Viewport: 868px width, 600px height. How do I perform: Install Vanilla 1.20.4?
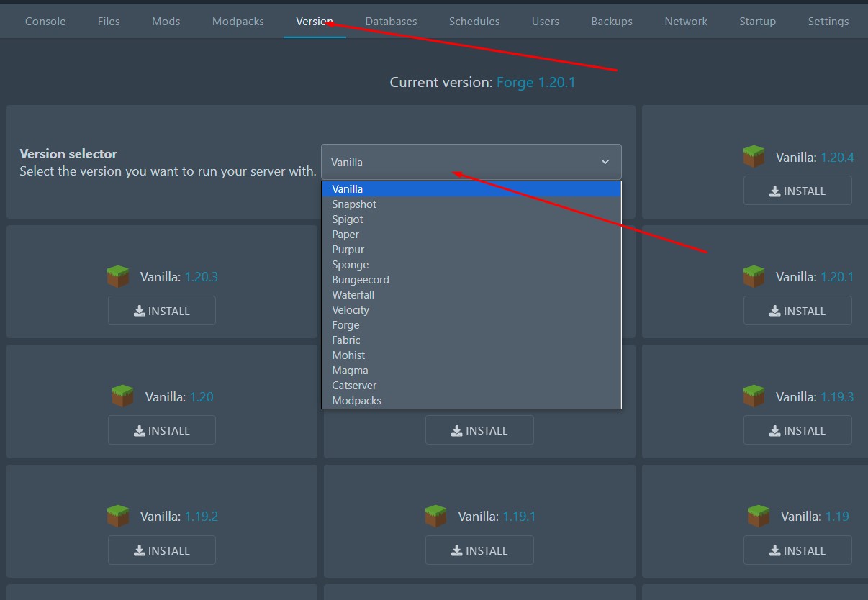click(797, 191)
